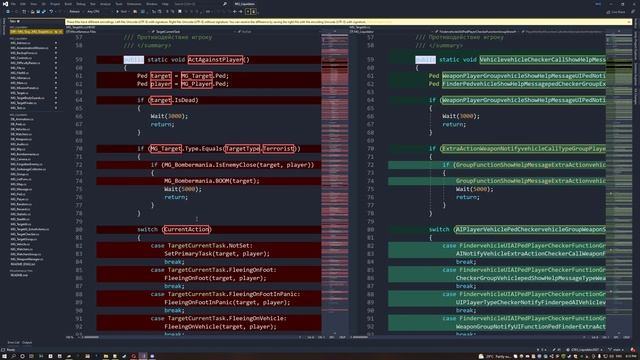The image size is (640, 360).
Task: Open the Git menu
Action: (44, 4)
